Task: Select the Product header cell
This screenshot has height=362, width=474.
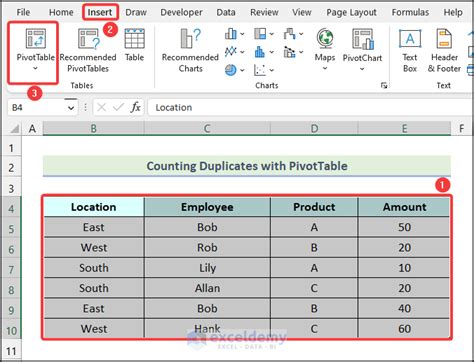Action: point(314,207)
